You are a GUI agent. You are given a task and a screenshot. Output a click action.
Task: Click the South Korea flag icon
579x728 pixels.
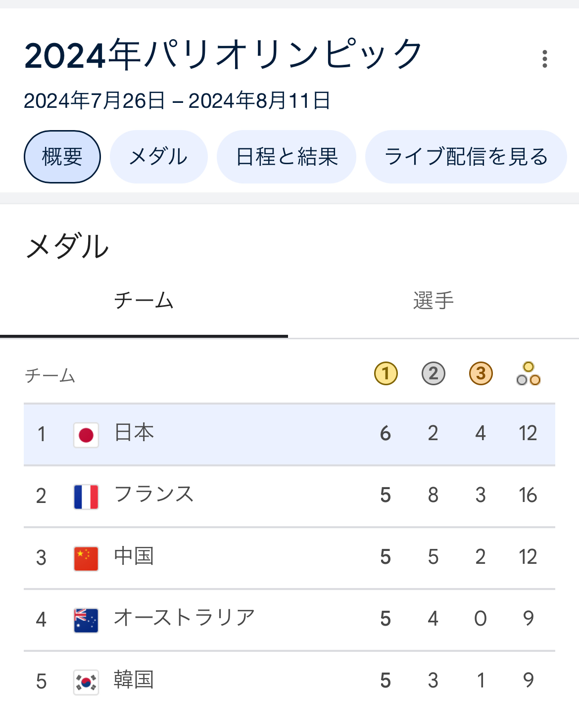coord(86,682)
